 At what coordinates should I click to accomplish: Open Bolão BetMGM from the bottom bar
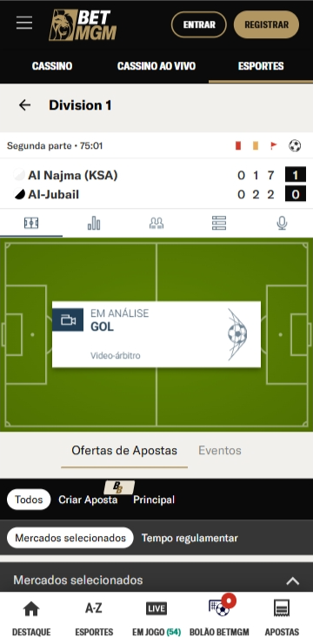[219, 618]
